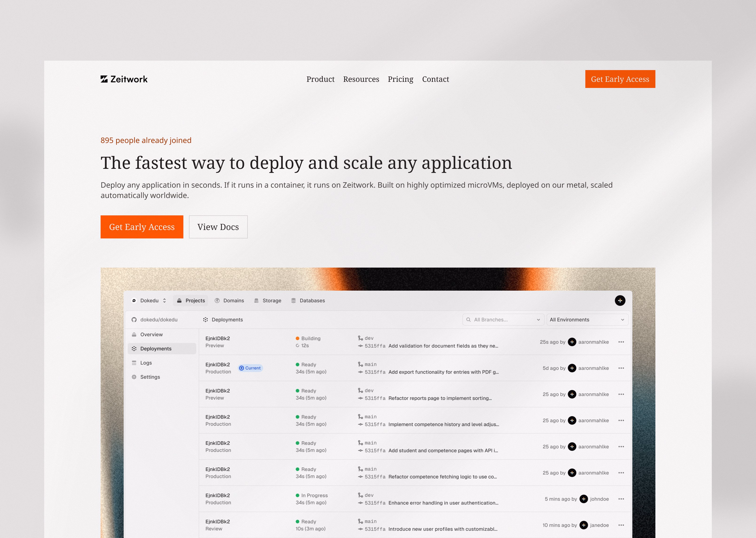This screenshot has height=538, width=756.
Task: Click commit icon beside Add export functionality message
Action: click(360, 372)
